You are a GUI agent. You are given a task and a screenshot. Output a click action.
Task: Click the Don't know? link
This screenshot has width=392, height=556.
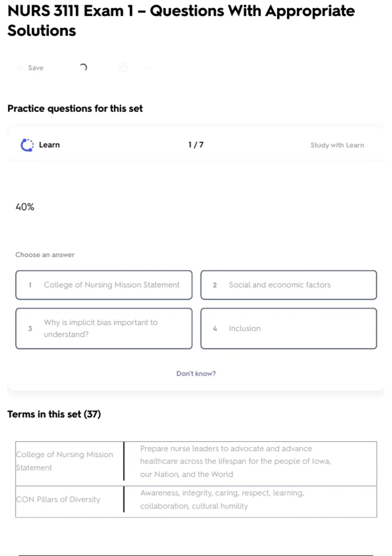(196, 374)
